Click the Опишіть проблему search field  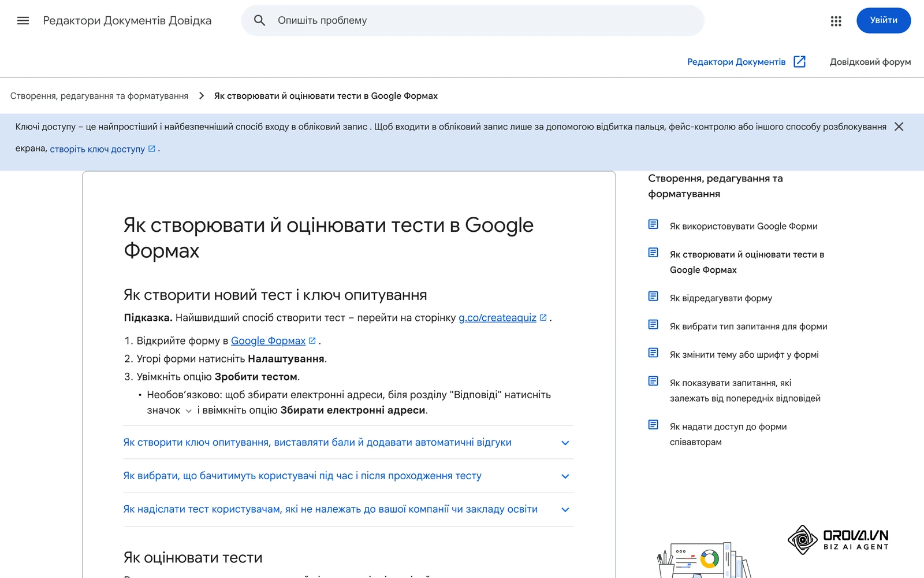click(472, 21)
